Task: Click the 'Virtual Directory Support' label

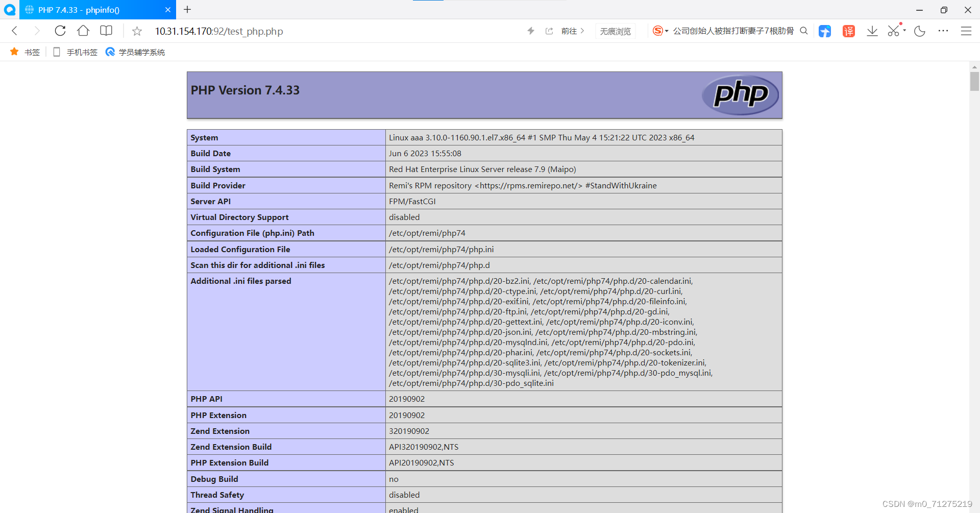Action: [x=239, y=217]
